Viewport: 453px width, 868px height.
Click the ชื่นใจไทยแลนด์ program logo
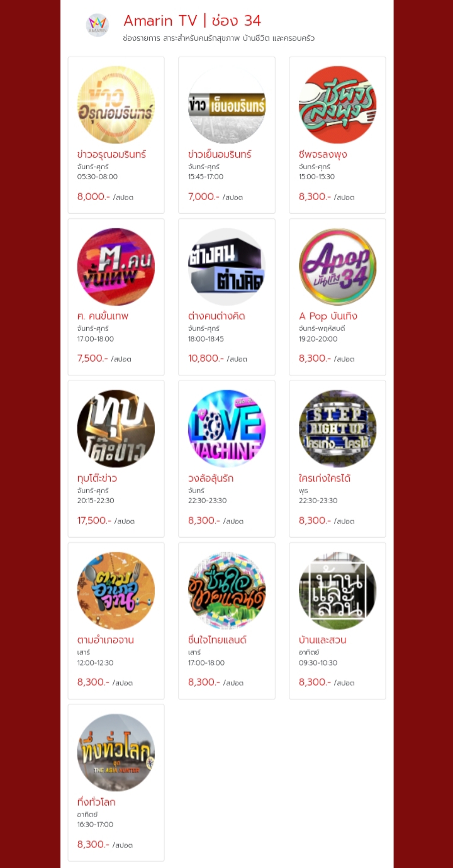[x=226, y=591]
